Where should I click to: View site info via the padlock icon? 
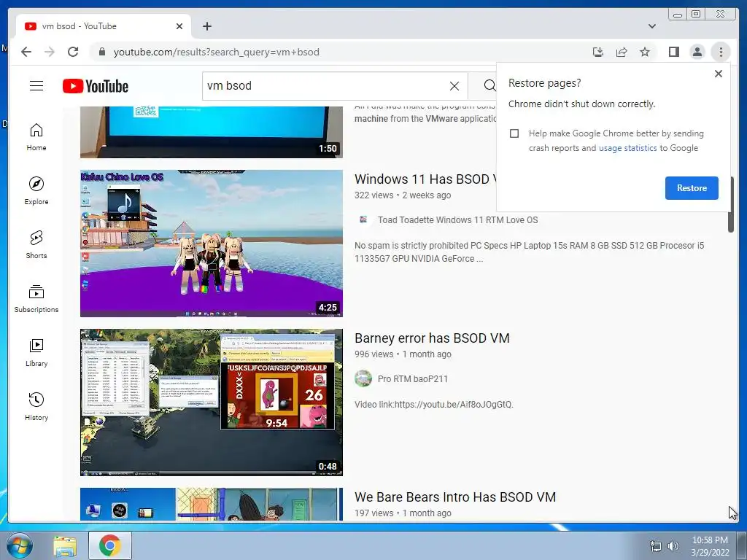click(x=101, y=52)
